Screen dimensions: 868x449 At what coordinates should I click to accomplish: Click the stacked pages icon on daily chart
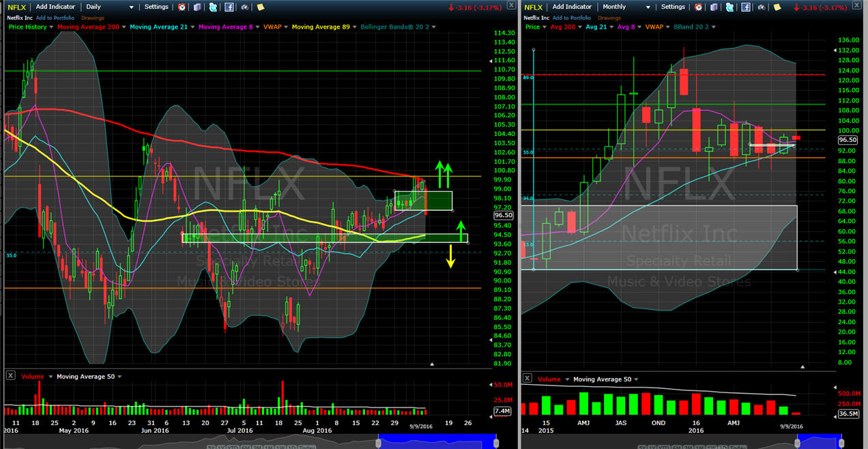(x=197, y=7)
